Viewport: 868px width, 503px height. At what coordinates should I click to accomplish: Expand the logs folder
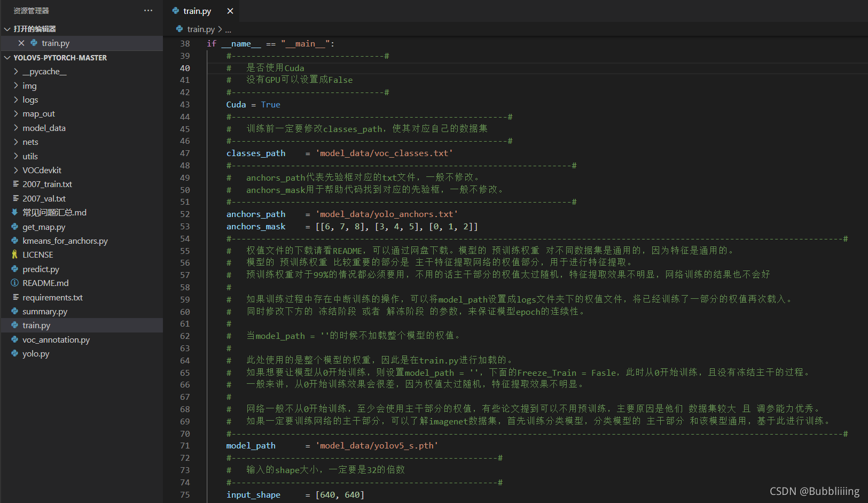[15, 99]
